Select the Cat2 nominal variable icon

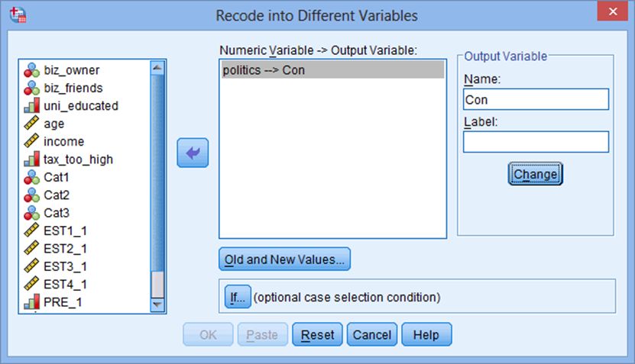[x=31, y=195]
